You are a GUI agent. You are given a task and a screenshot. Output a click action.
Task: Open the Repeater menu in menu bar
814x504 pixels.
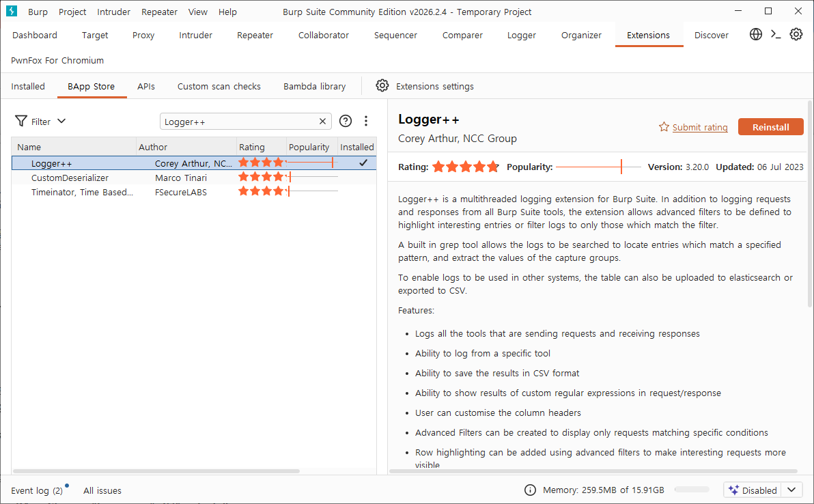tap(159, 12)
